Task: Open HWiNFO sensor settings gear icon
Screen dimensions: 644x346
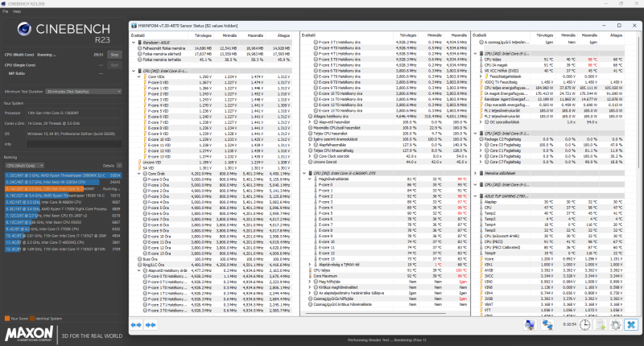Action: click(616, 325)
